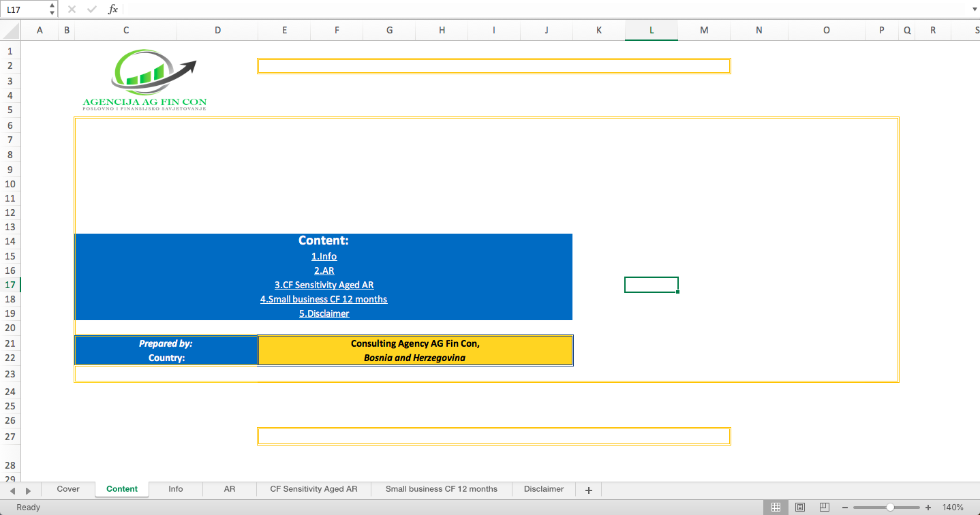
Task: Open the Info sheet tab
Action: pos(176,489)
